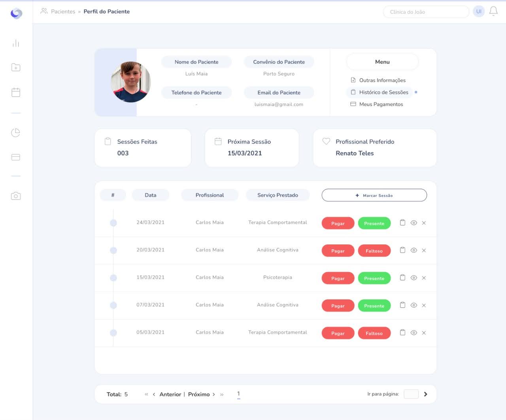
Task: Click the patient profile photo
Action: (131, 82)
